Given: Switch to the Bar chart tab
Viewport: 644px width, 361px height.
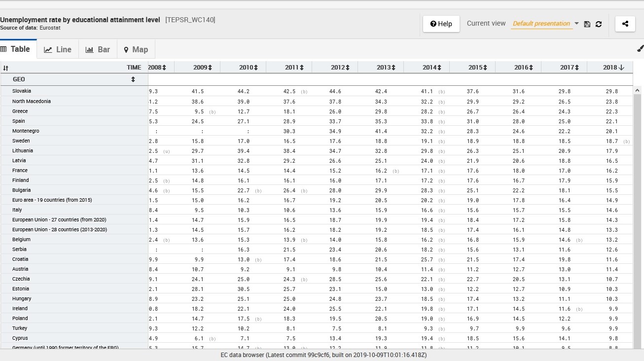Looking at the screenshot, I should [x=98, y=49].
